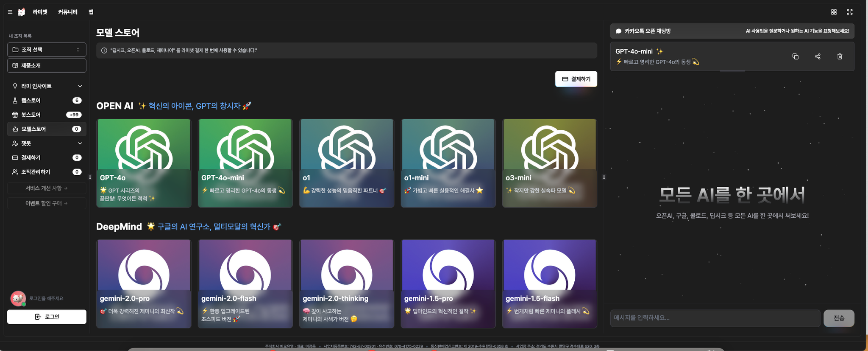Click the store icon beside 봇스토어
Screen dimensions: 868x351
pos(15,115)
